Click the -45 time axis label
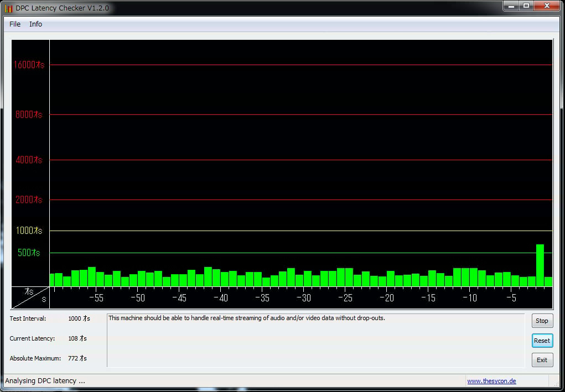Viewport: 565px width, 392px height. point(179,298)
